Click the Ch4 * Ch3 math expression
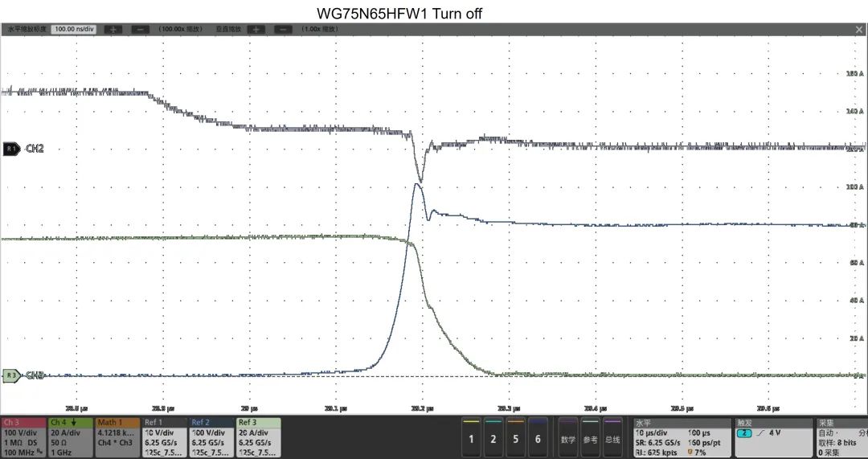 (x=115, y=443)
